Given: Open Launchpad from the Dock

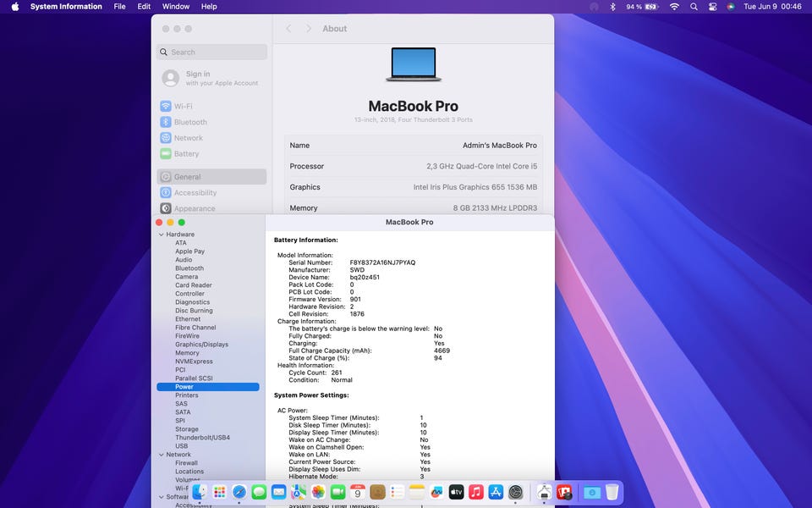Looking at the screenshot, I should click(219, 492).
